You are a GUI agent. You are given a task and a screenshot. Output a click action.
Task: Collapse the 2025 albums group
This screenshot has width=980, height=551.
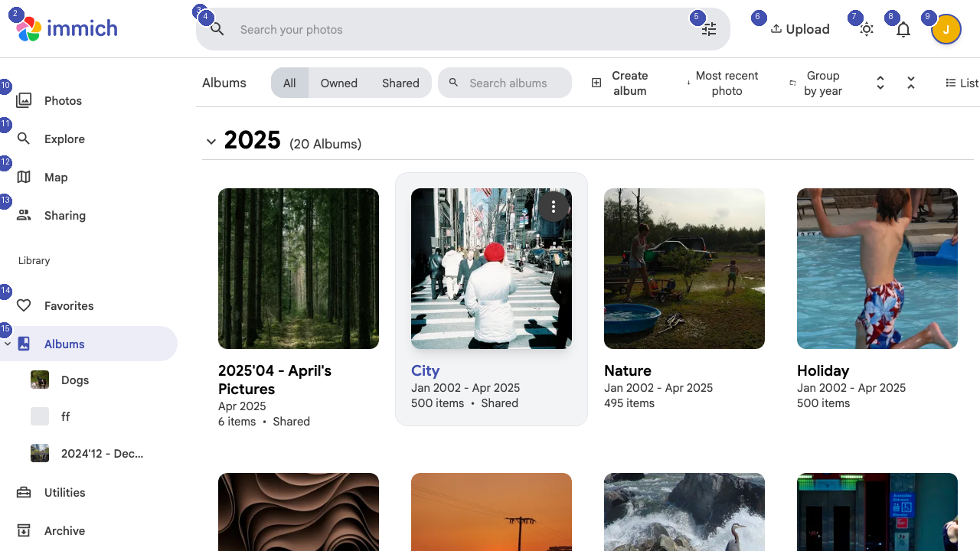point(211,141)
